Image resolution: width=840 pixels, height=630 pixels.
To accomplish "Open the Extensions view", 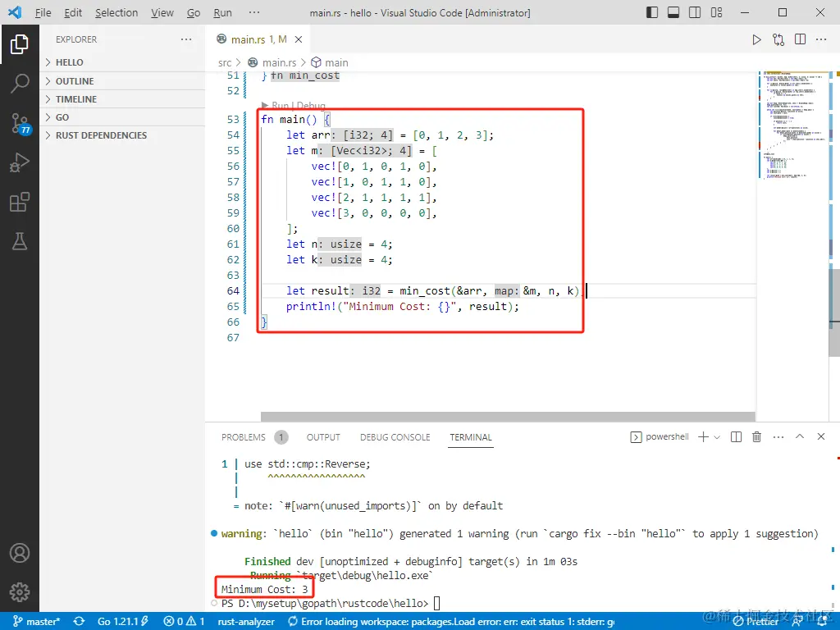I will click(20, 202).
